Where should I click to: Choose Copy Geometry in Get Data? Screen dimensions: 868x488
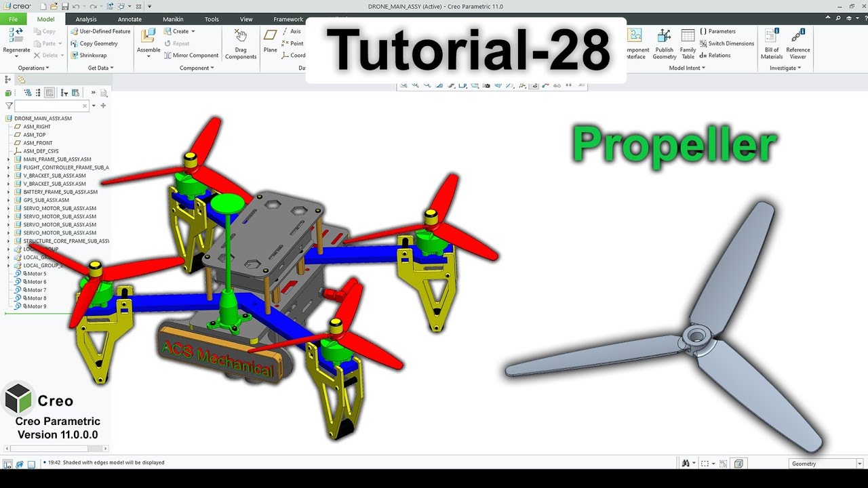click(x=94, y=43)
